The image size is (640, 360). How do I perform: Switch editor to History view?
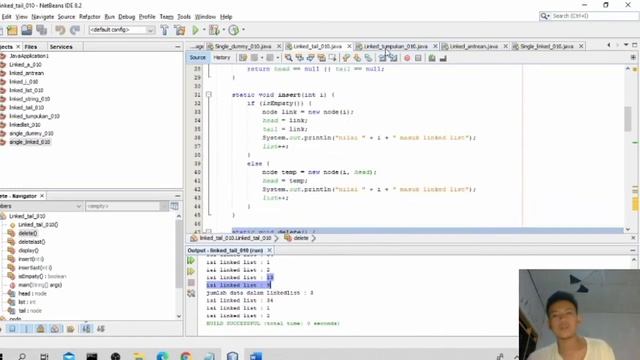tap(222, 58)
